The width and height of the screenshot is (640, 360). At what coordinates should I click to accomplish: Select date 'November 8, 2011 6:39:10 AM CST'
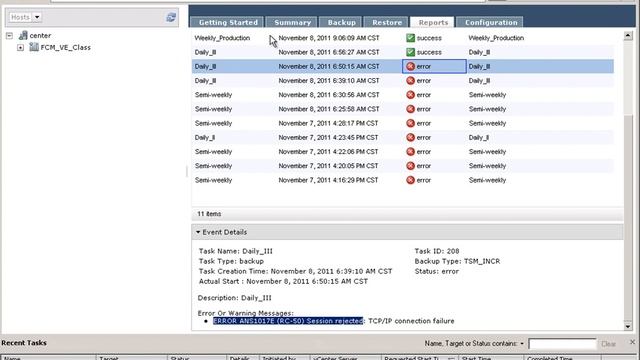pyautogui.click(x=329, y=81)
